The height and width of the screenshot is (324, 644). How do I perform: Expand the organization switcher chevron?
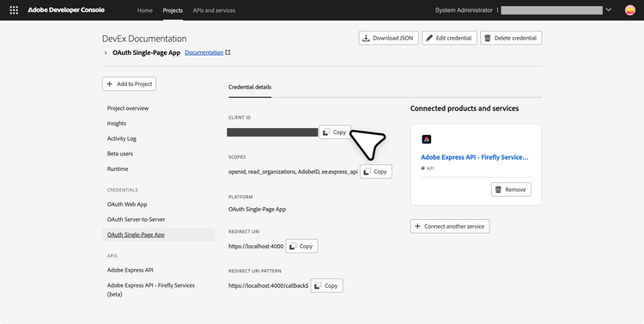[609, 9]
